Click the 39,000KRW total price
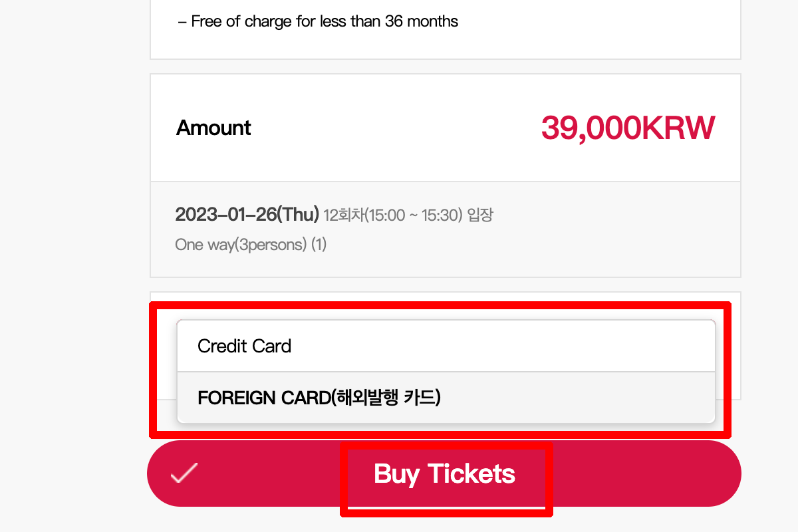Viewport: 798px width, 532px height. click(627, 128)
